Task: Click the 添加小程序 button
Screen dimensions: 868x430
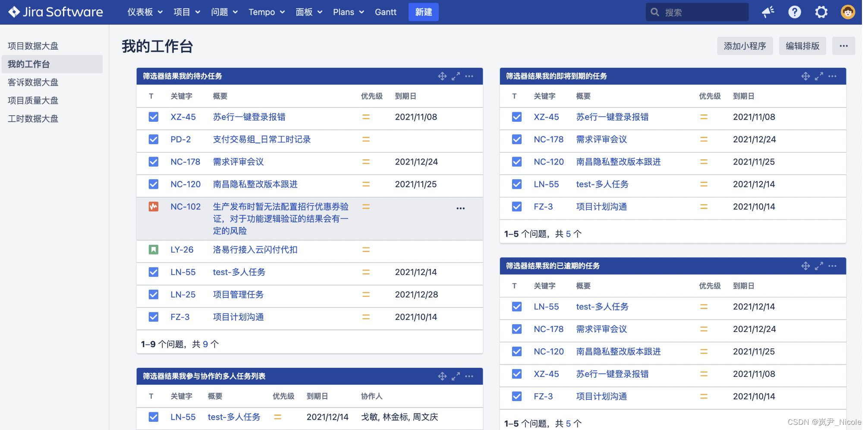Action: (745, 46)
